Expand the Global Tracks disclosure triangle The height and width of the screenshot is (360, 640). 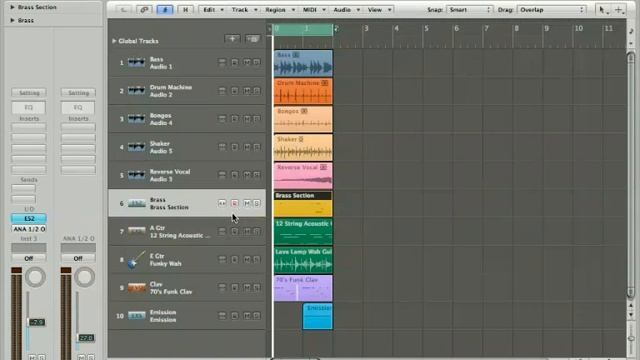pos(114,41)
